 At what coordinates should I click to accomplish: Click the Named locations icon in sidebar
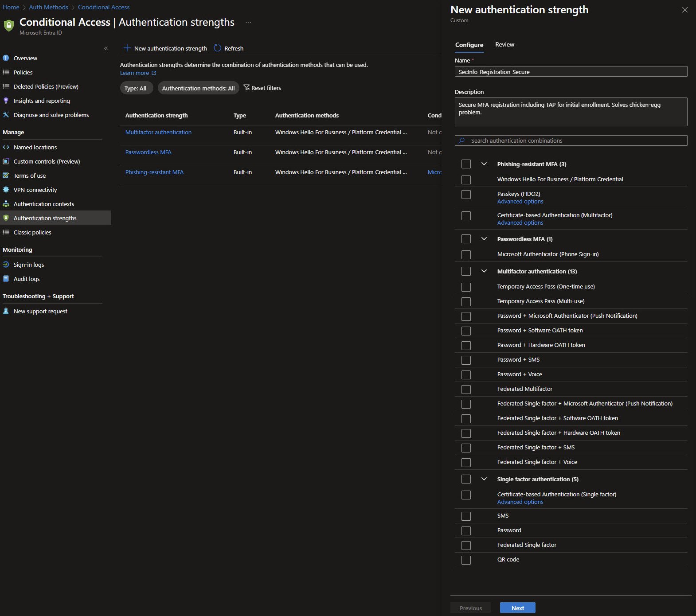[6, 147]
